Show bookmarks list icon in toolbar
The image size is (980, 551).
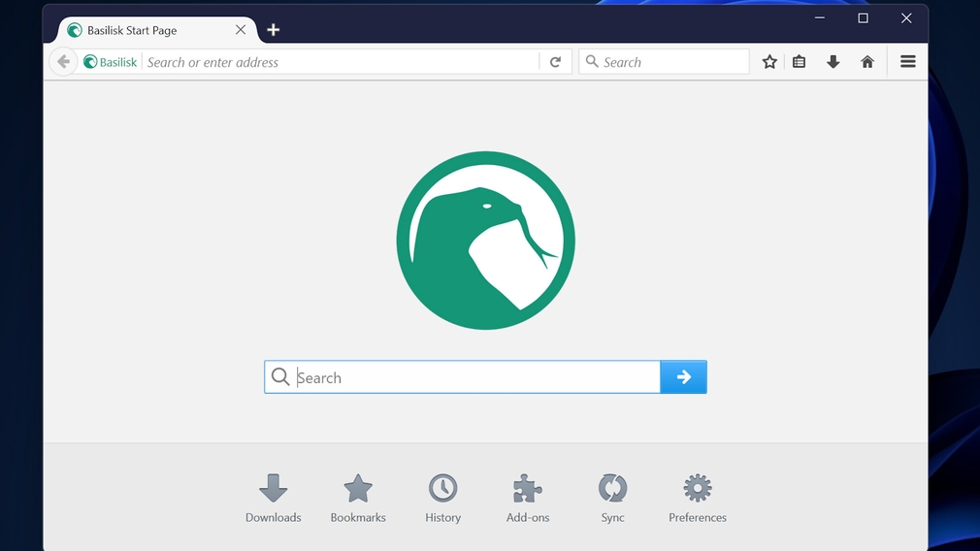[x=799, y=62]
